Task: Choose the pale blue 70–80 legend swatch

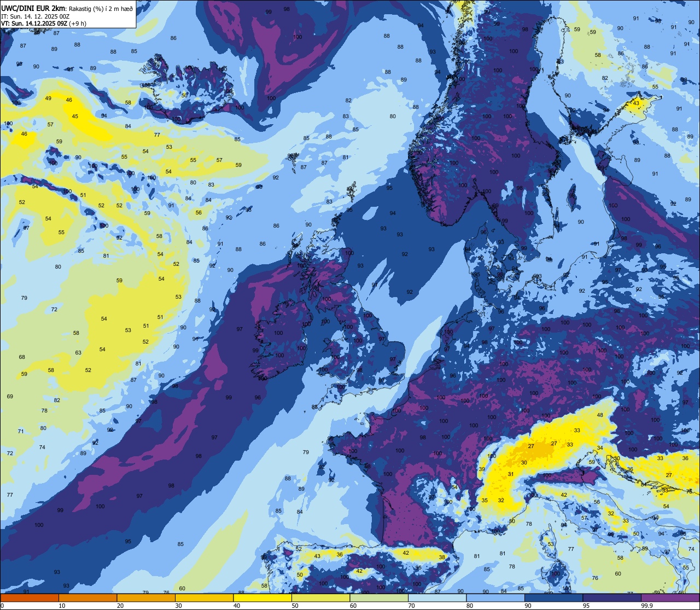Action: (437, 598)
